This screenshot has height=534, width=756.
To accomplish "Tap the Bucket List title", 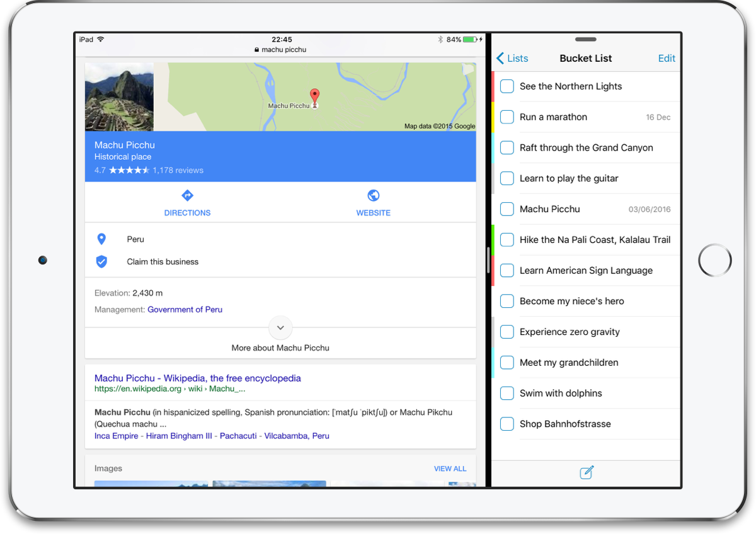I will [x=586, y=58].
